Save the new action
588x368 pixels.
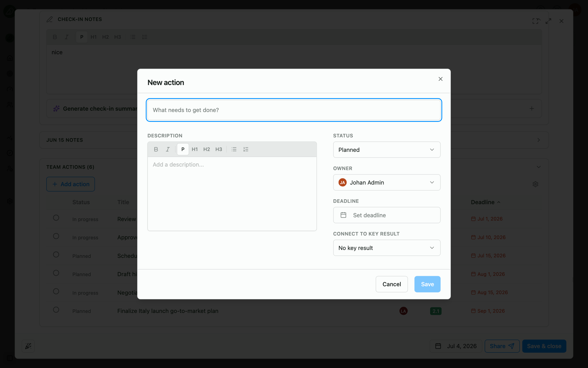click(427, 284)
